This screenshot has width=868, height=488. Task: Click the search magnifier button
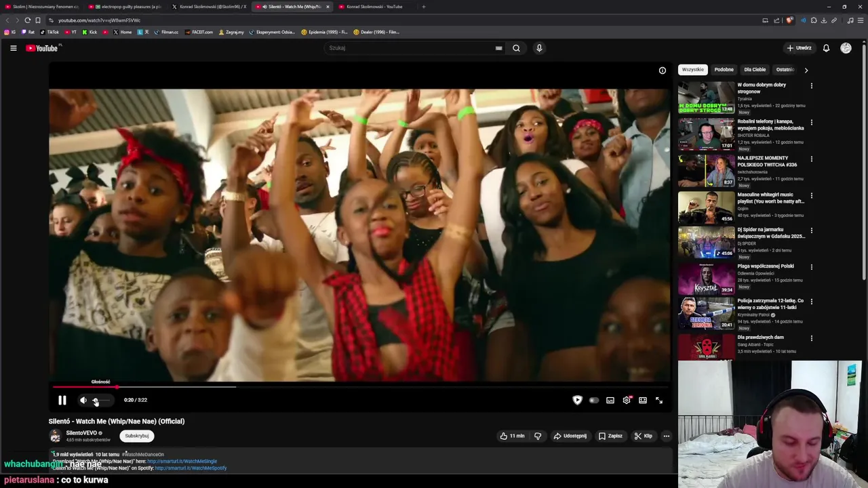(x=516, y=48)
